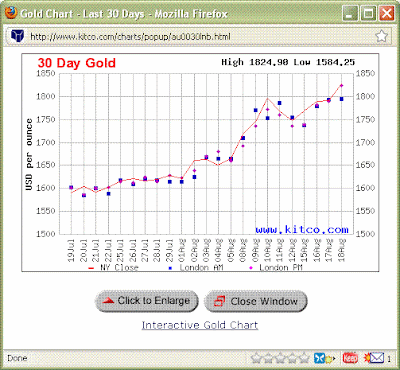Screen dimensions: 400x370
Task: Click the 1850 label on the left axis
Action: coord(46,73)
